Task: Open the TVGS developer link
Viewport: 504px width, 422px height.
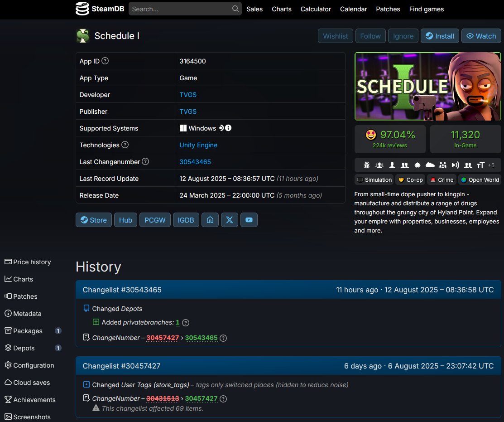Action: click(x=188, y=95)
